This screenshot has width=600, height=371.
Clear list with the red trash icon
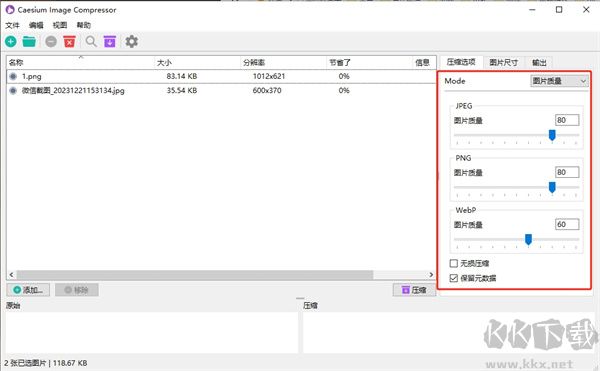[70, 41]
